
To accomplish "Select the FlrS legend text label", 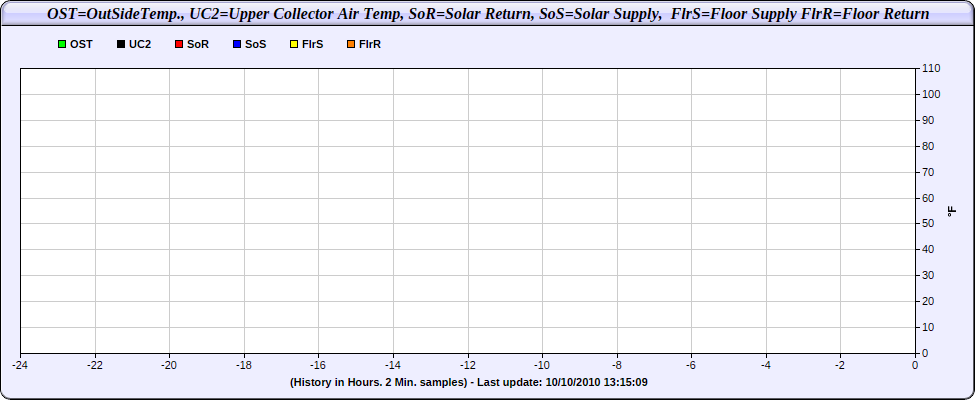I will (x=313, y=45).
